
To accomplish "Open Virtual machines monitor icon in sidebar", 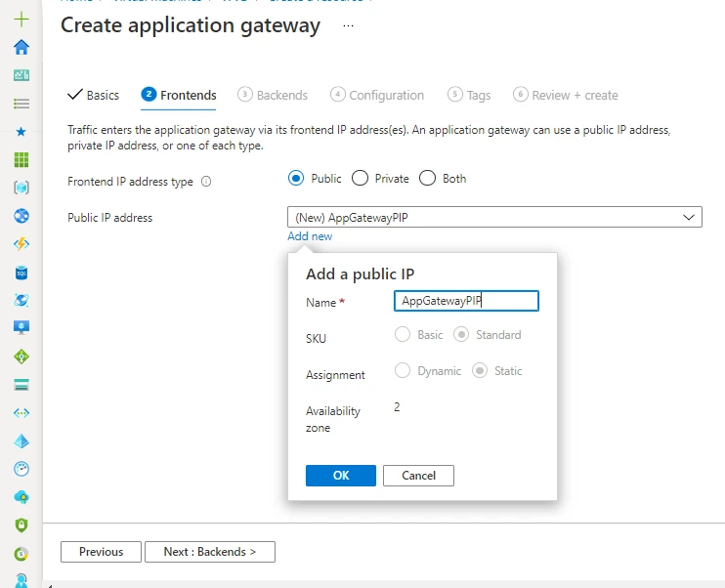I will point(21,328).
